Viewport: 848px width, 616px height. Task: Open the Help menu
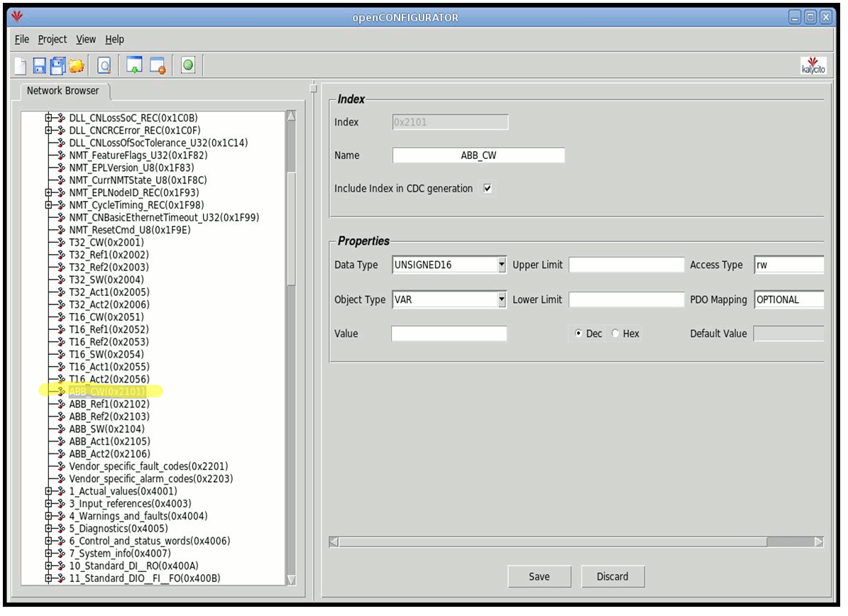[115, 39]
